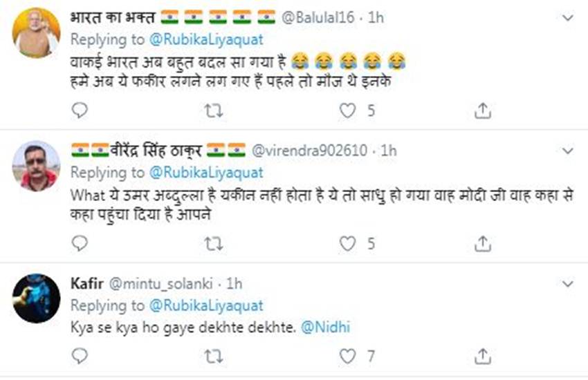The height and width of the screenshot is (380, 588).
Task: Retweet virendra902610's tweet
Action: click(214, 243)
